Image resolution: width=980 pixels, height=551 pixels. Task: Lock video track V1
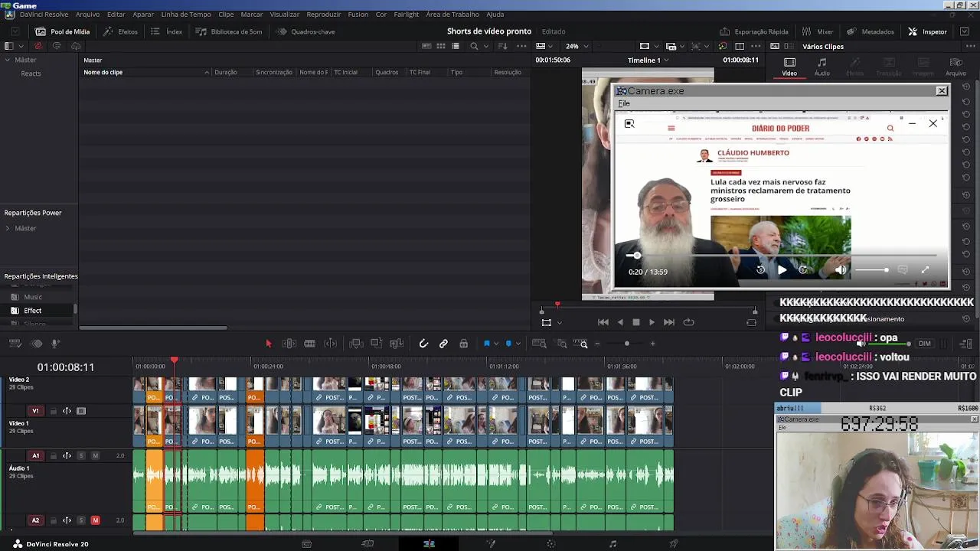(x=54, y=411)
